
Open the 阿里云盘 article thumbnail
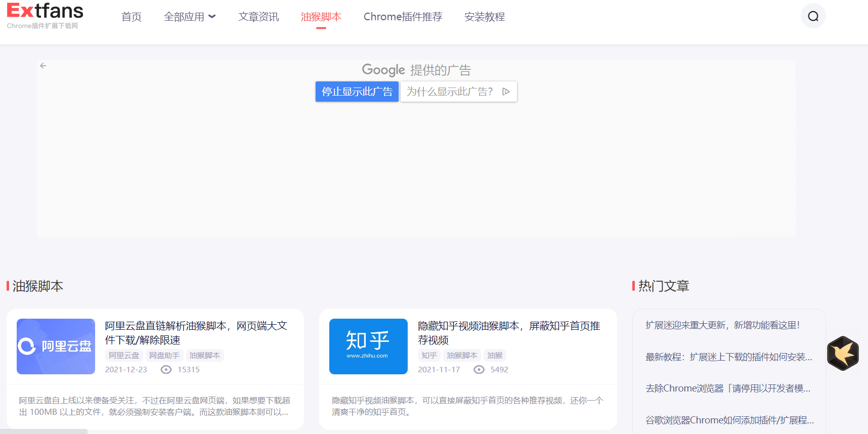[56, 346]
